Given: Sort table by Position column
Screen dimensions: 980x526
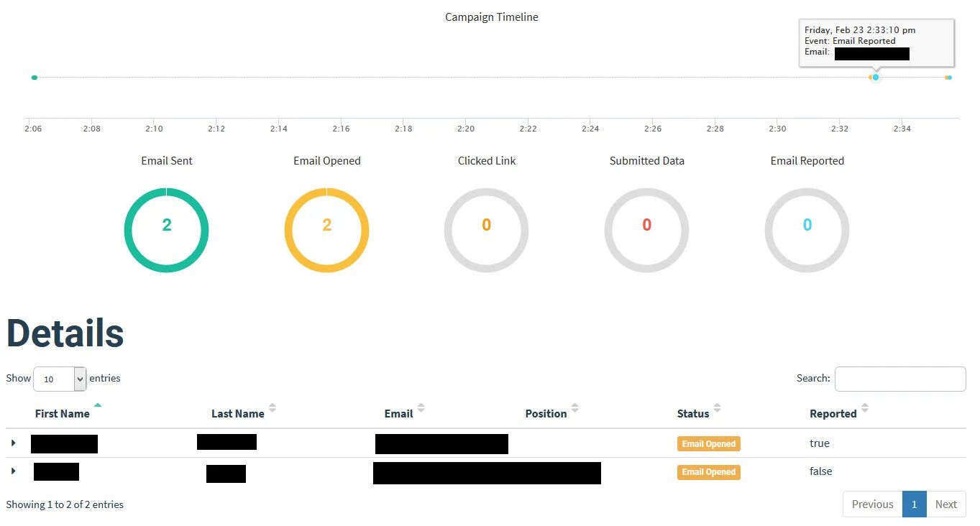Looking at the screenshot, I should (x=546, y=413).
